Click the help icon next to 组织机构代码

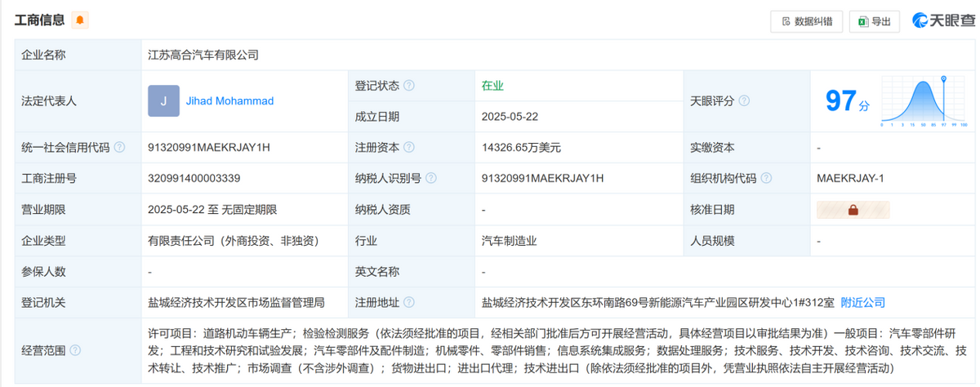(x=767, y=178)
